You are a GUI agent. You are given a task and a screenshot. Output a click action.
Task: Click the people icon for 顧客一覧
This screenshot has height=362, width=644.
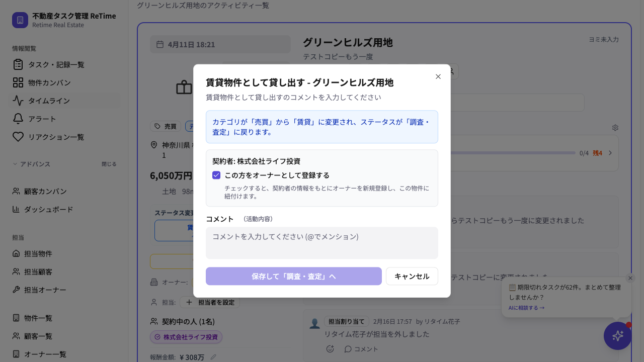[16, 336]
